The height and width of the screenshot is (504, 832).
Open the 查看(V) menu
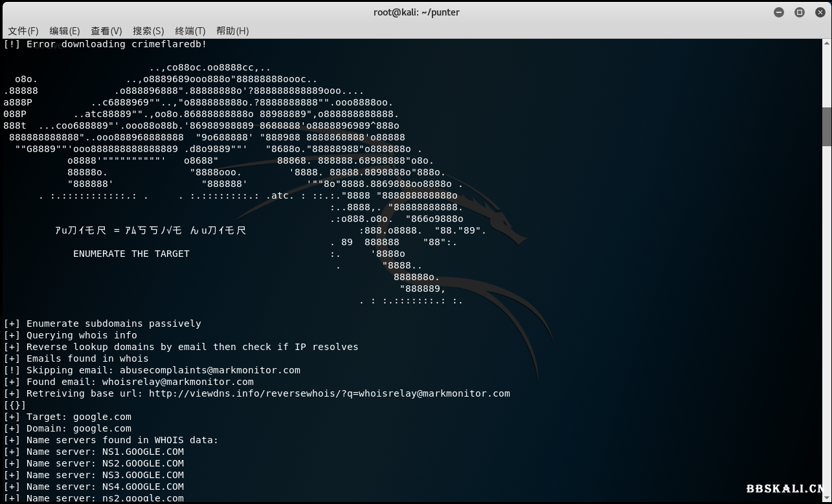coord(106,30)
